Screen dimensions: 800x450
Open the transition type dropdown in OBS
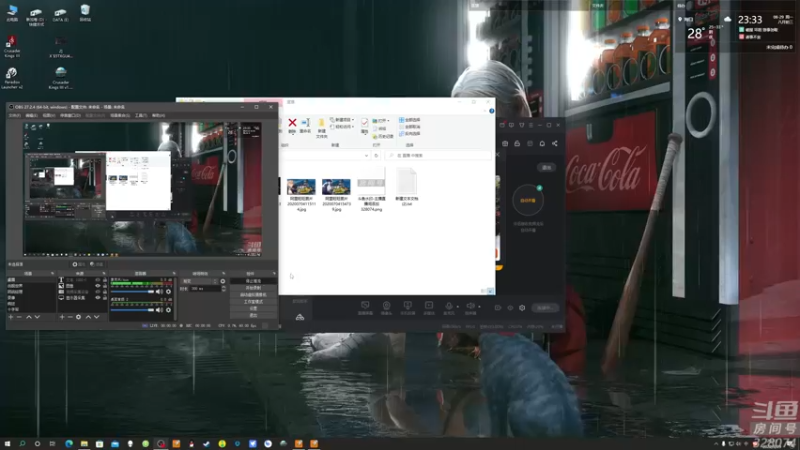[x=200, y=281]
